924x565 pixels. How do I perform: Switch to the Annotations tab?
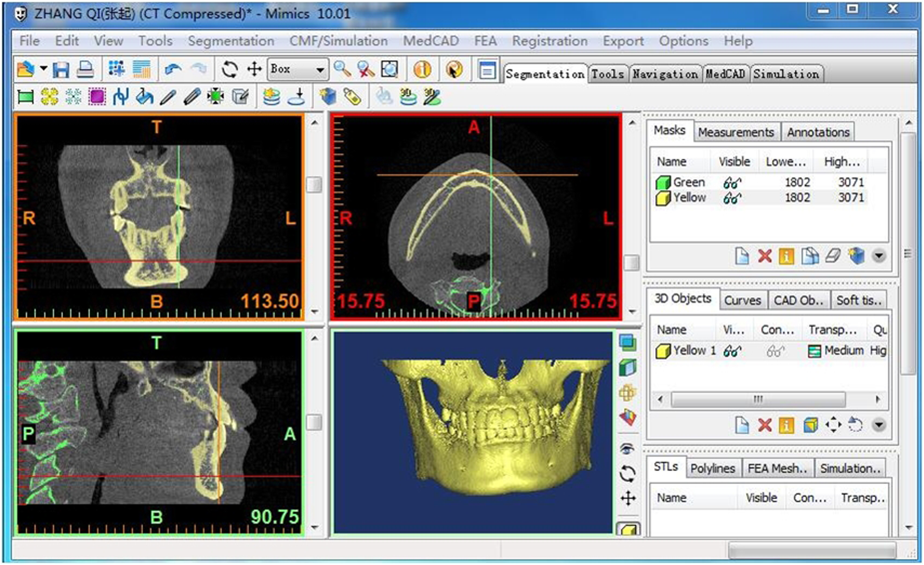tap(818, 132)
